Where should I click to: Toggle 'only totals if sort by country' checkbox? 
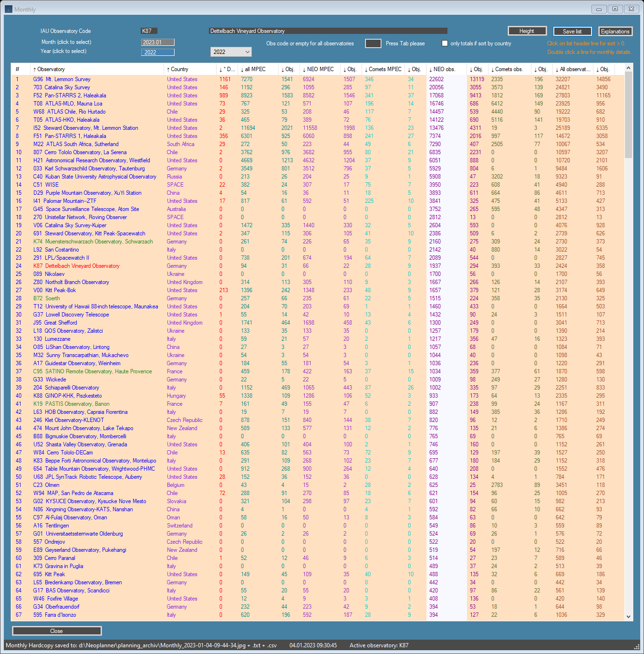[445, 43]
